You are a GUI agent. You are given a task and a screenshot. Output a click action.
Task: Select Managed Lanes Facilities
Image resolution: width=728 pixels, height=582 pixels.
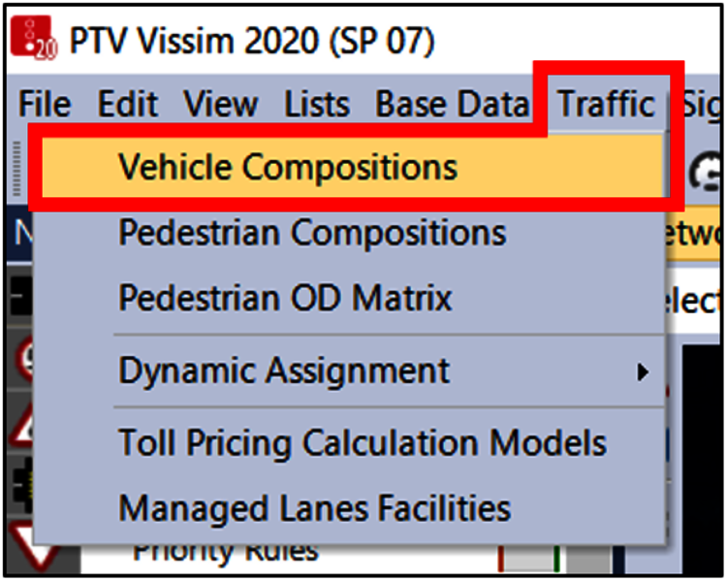point(314,507)
